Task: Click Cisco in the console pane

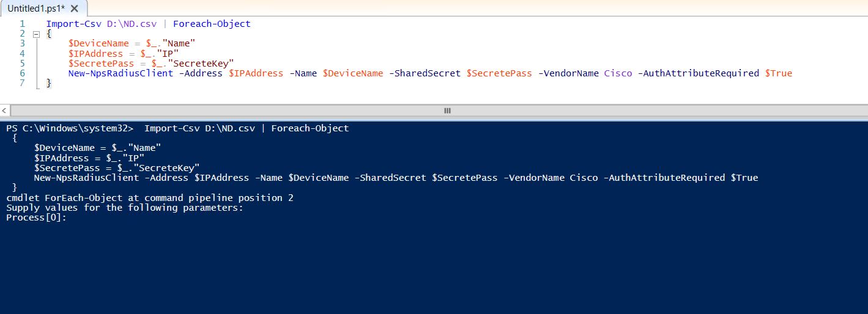Action: click(x=584, y=178)
